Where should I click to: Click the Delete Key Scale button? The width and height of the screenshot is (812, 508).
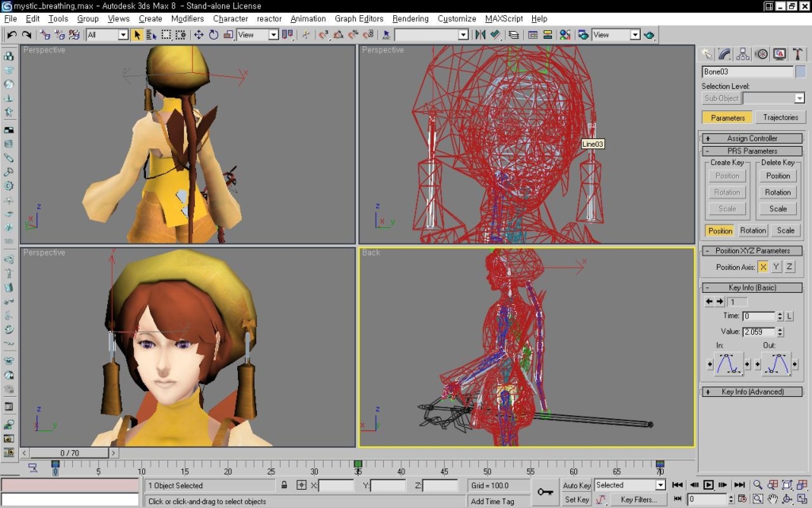[x=778, y=209]
